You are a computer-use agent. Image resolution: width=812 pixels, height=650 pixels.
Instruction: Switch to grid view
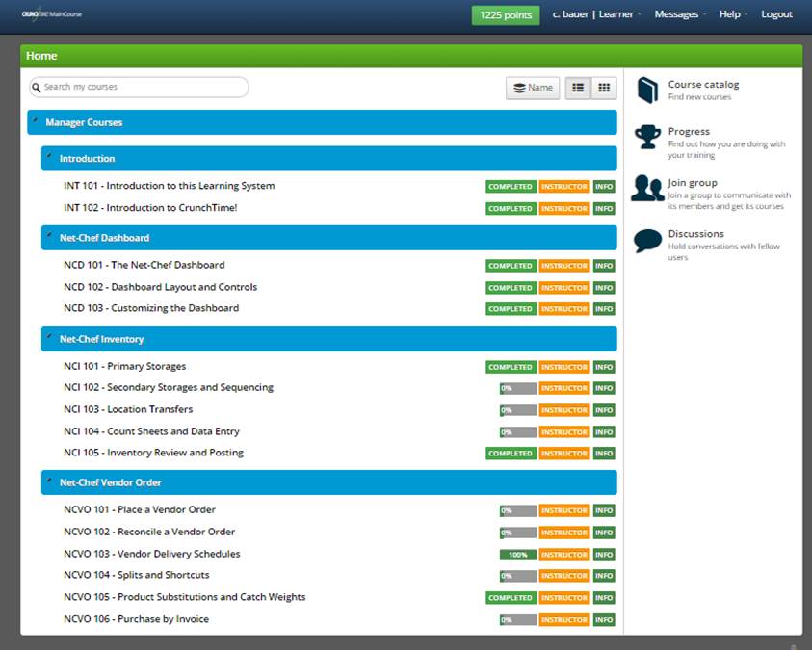pos(604,88)
